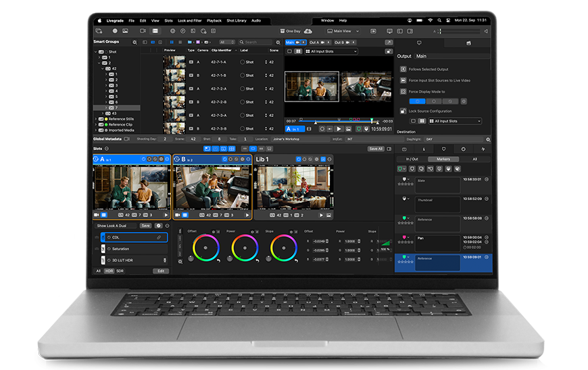Image resolution: width=588 pixels, height=370 pixels.
Task: Toggle Shot label circle for clip 42-7-1-A
Action: click(x=242, y=62)
